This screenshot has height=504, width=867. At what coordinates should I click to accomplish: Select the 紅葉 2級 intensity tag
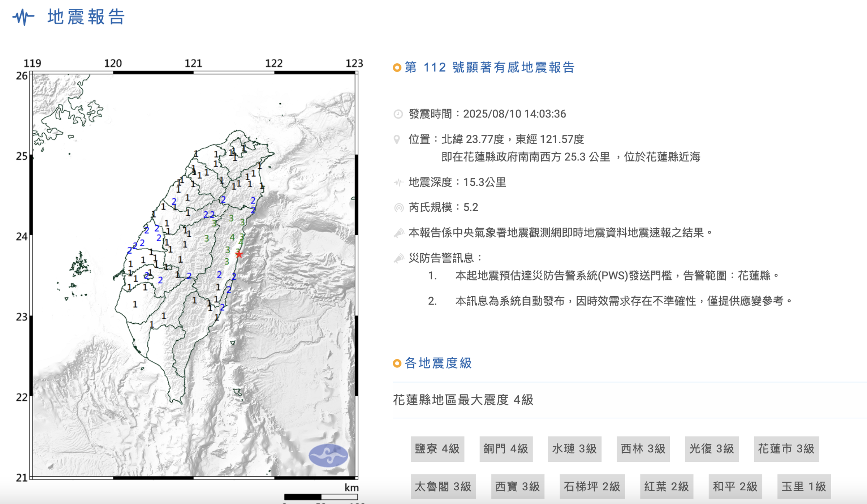point(666,487)
